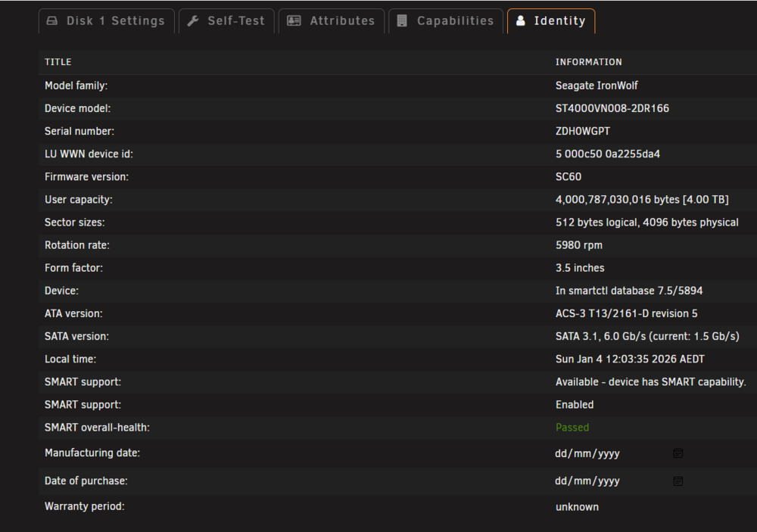Click the TITLE column header
Image resolution: width=757 pixels, height=532 pixels.
coord(58,62)
